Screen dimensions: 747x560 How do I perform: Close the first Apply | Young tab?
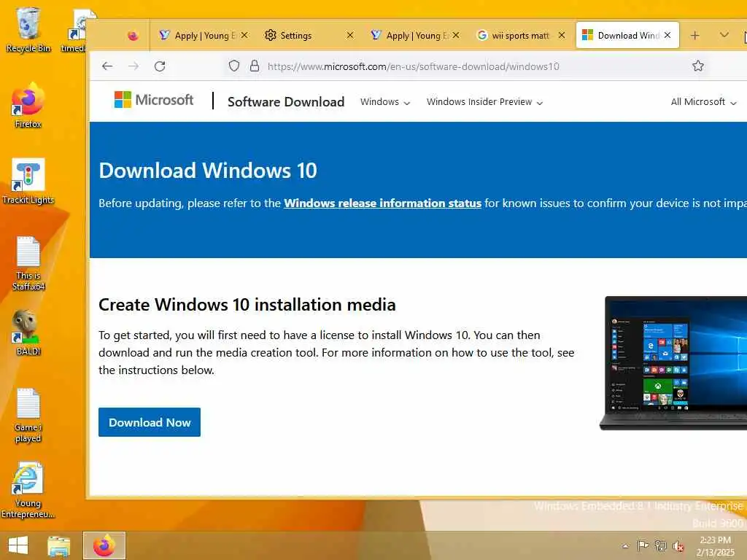(x=244, y=35)
